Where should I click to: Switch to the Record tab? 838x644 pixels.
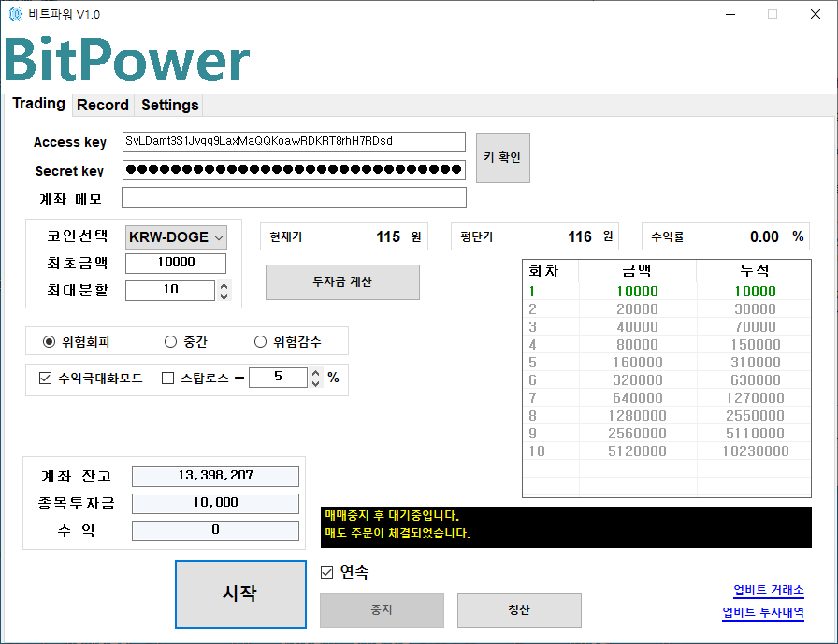103,105
